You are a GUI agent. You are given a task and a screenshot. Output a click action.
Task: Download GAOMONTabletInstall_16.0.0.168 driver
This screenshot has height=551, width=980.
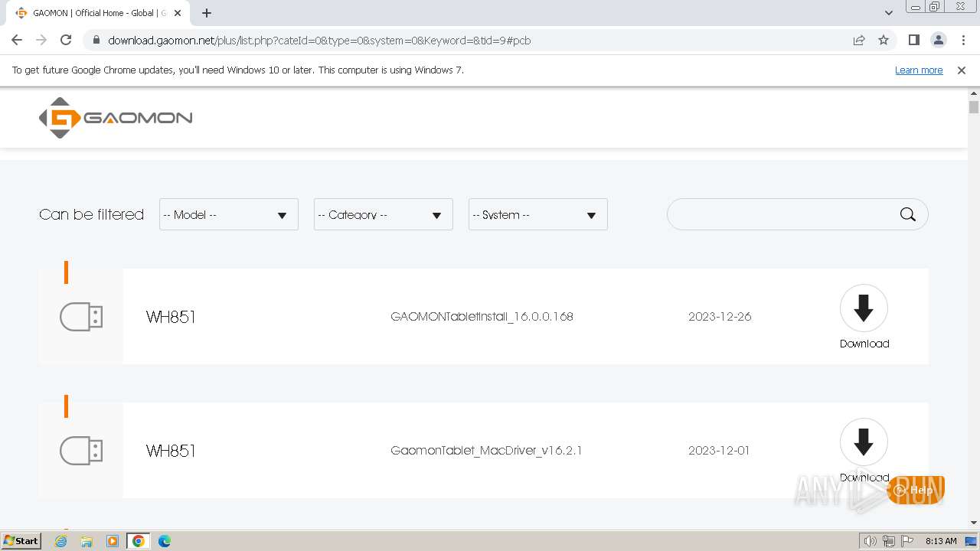(x=864, y=317)
